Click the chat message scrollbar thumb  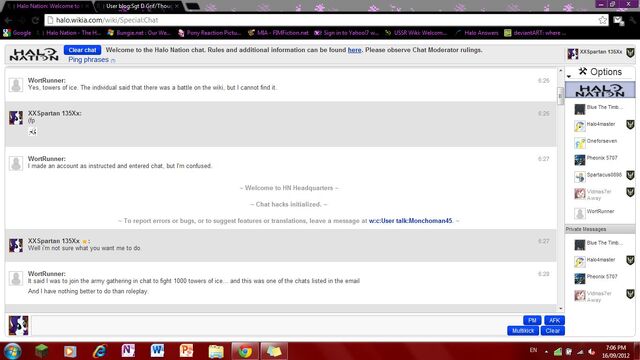click(560, 96)
